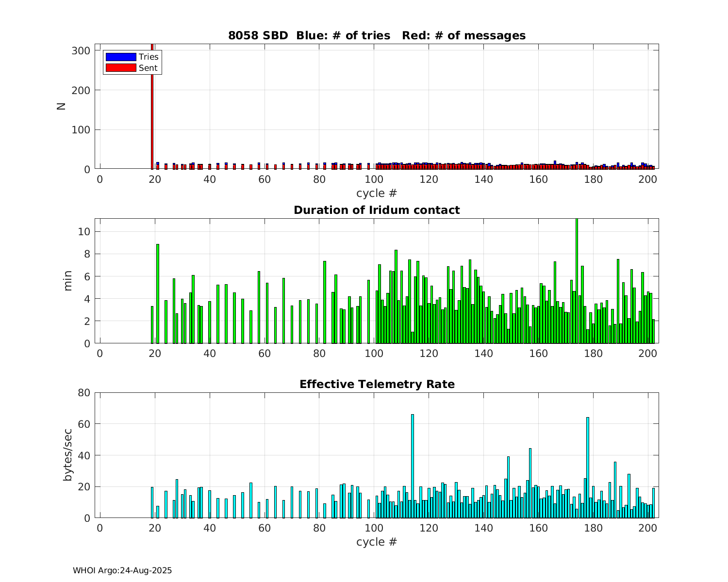Viewport: 728px width, 582px height.
Task: Click the red Sent legend swatch
Action: click(x=120, y=68)
